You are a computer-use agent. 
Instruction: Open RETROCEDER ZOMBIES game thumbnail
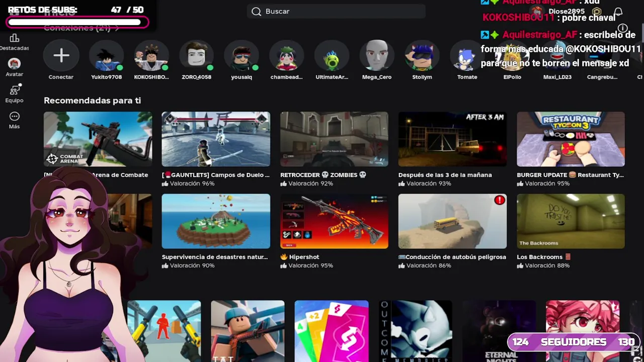click(x=334, y=139)
